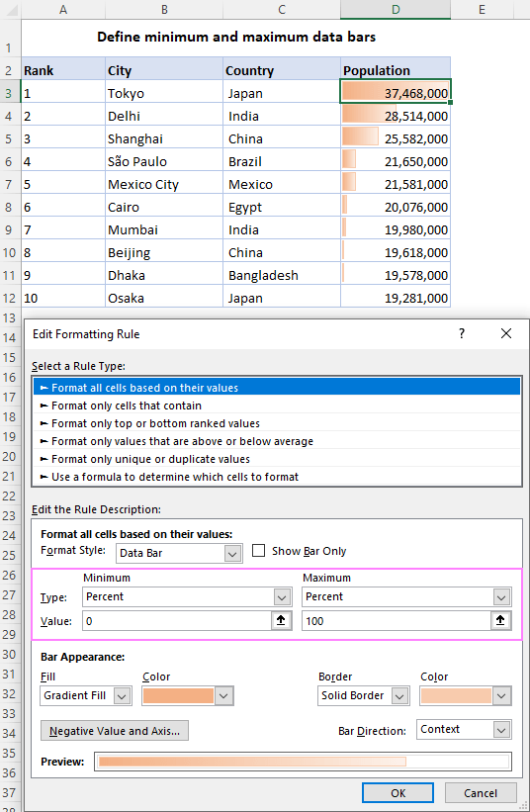Toggle the Show Bar Only checkbox

258,550
